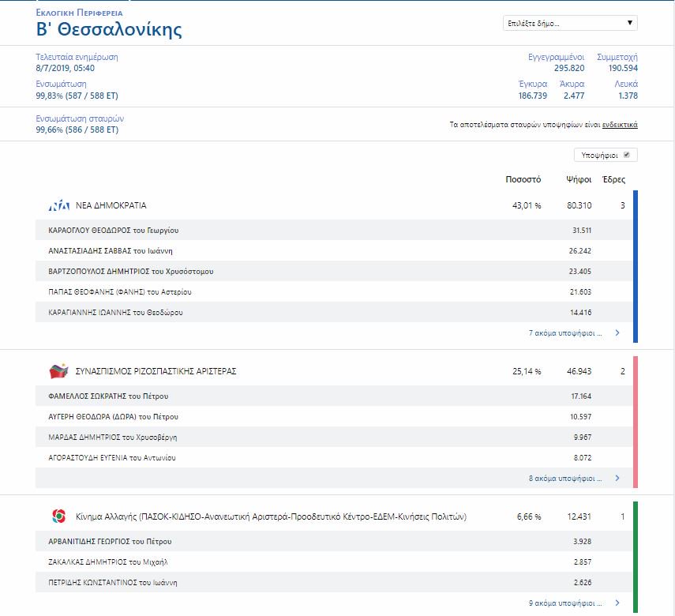The width and height of the screenshot is (675, 616).
Task: Click the Συμμετοχή value 190.594
Action: [623, 68]
